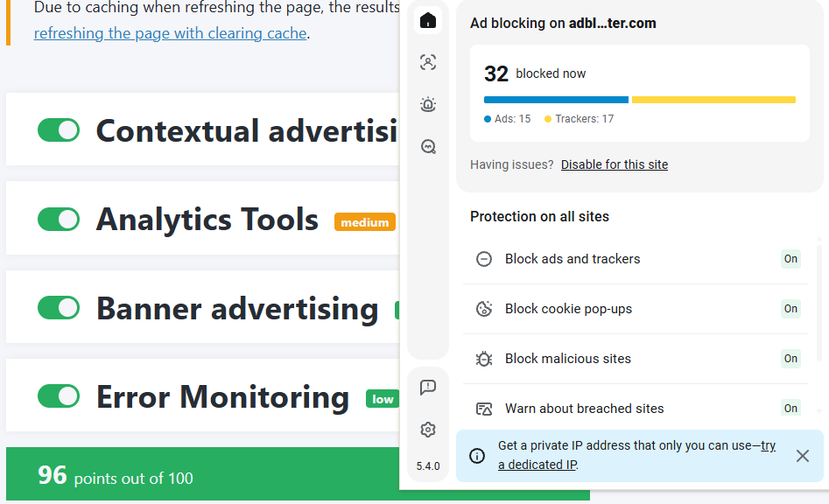Click the Ad blocking on adbl...ter.com title
This screenshot has width=829, height=504.
[563, 24]
